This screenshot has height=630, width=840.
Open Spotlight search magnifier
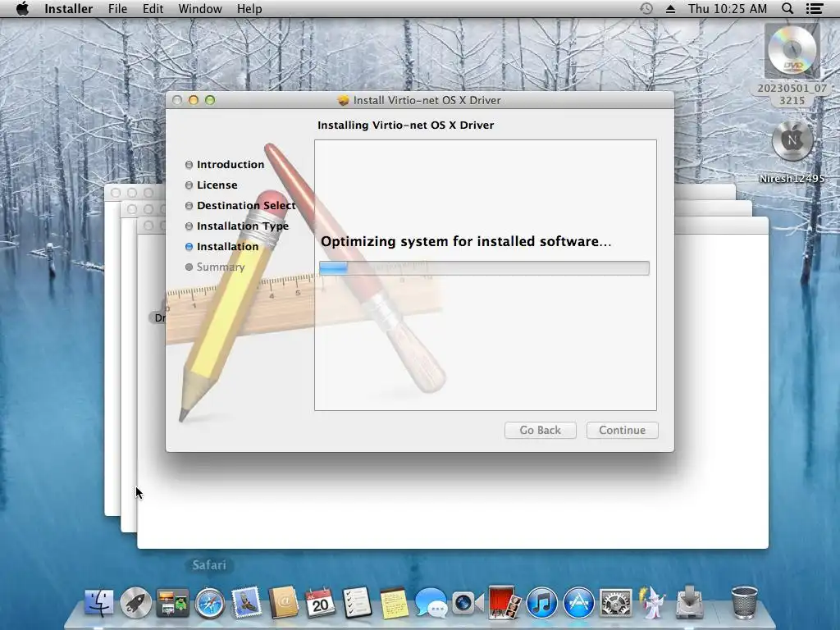(x=787, y=8)
